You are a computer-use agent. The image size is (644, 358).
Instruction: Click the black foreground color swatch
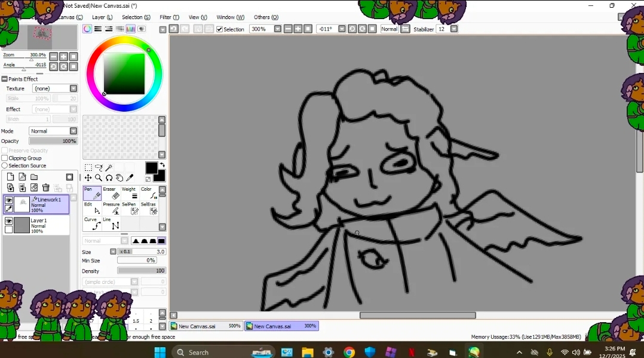[x=151, y=168]
